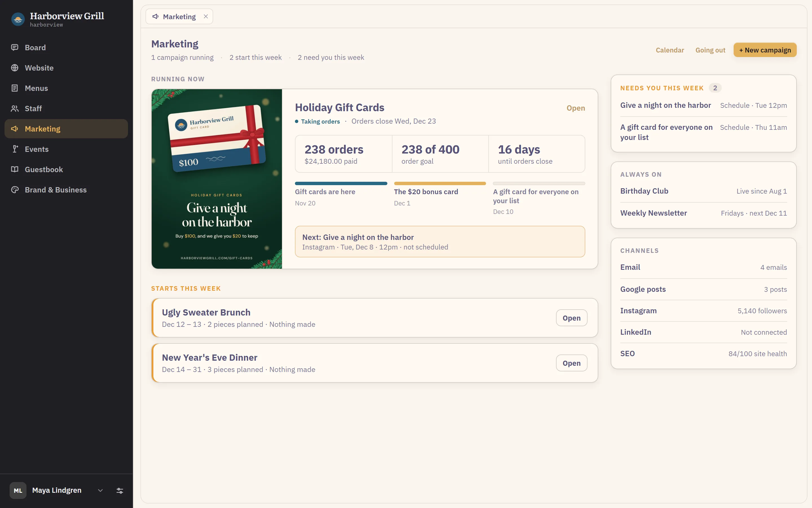812x508 pixels.
Task: Click 5,140 followers value
Action: pos(762,311)
